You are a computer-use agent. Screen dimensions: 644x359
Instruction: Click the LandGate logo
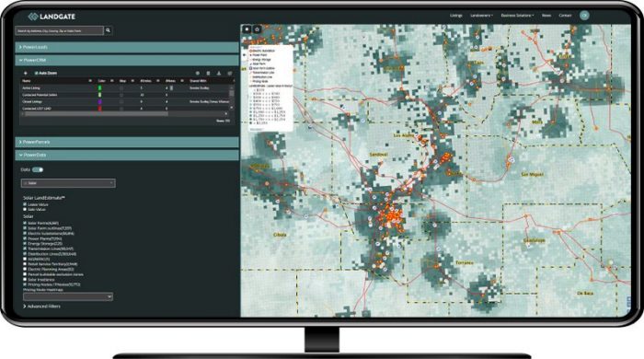pyautogui.click(x=52, y=17)
